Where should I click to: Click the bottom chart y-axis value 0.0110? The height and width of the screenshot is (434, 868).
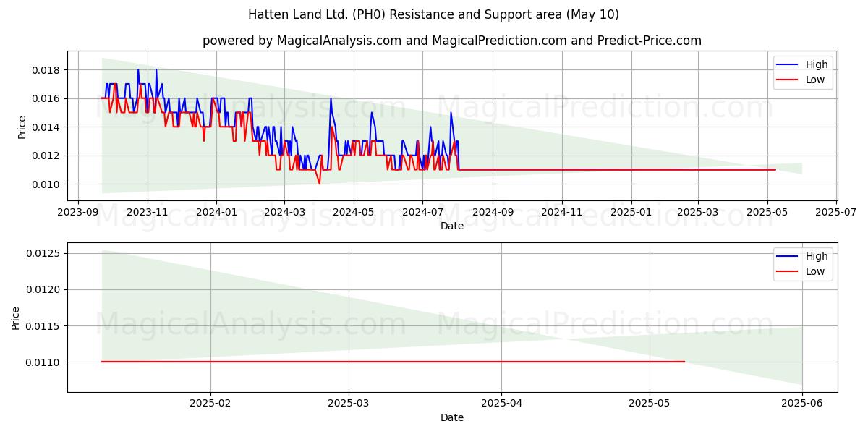click(45, 362)
